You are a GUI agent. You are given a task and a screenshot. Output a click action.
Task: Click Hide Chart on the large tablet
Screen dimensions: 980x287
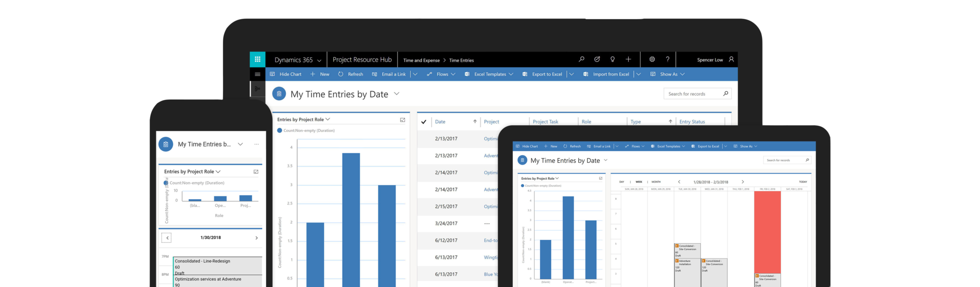click(286, 74)
